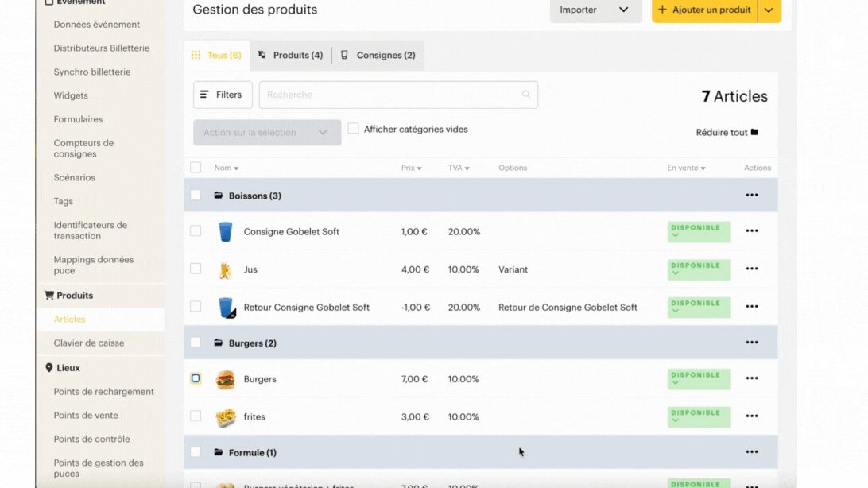Open Widgets in sidebar
Image resolution: width=868 pixels, height=488 pixels.
point(71,95)
